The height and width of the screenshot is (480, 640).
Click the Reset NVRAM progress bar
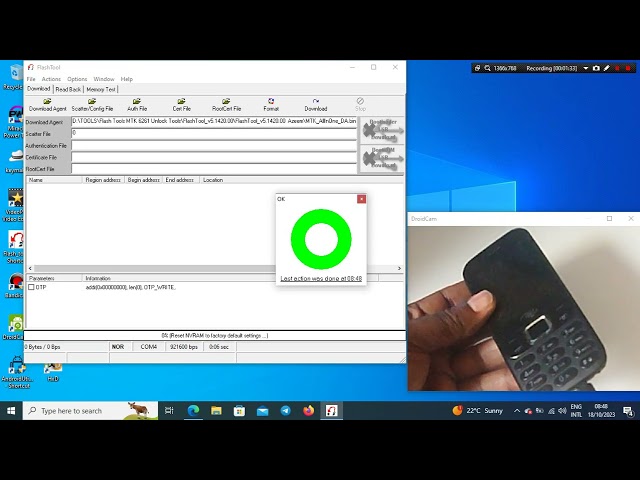pos(215,336)
